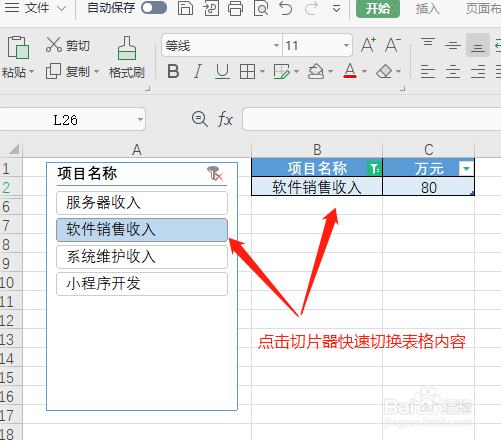Viewport: 501px width, 440px height.
Task: Click the draw border pencil icon
Action: 282,71
